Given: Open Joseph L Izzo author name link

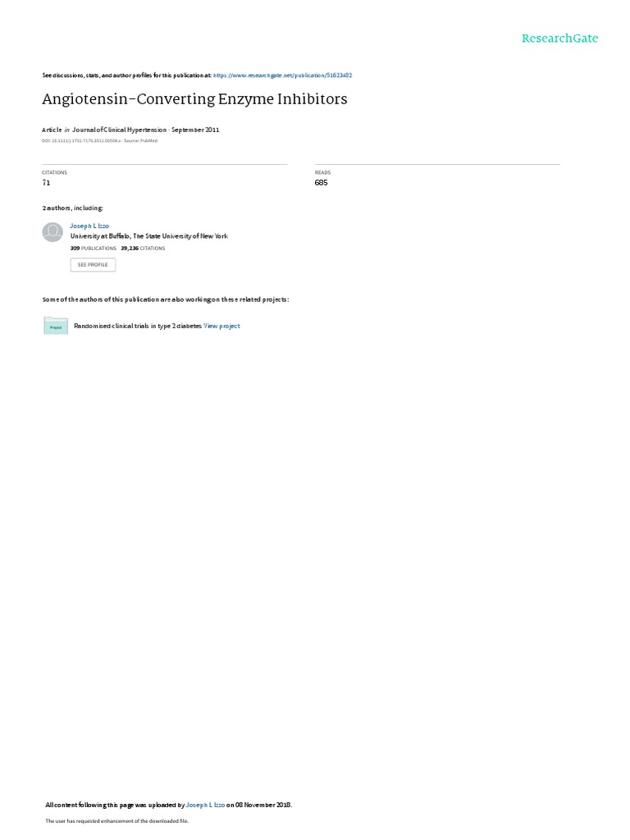Looking at the screenshot, I should pyautogui.click(x=89, y=226).
